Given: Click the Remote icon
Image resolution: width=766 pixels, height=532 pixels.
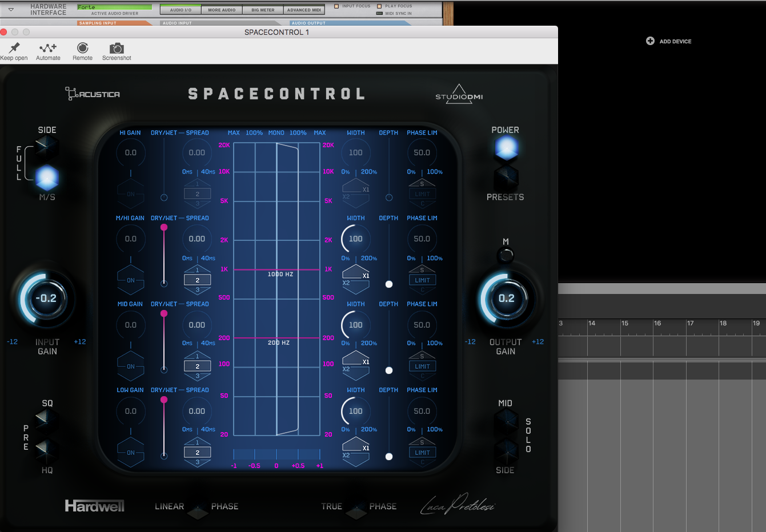Looking at the screenshot, I should (x=83, y=48).
